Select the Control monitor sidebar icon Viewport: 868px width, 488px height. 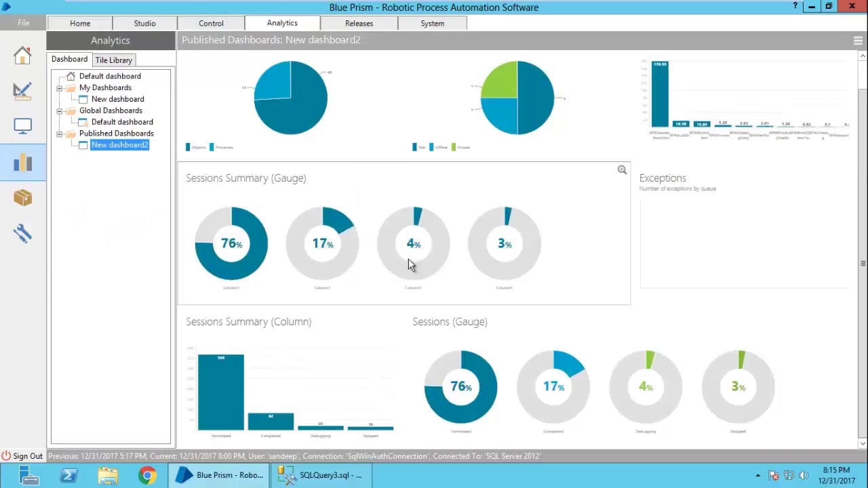[22, 126]
